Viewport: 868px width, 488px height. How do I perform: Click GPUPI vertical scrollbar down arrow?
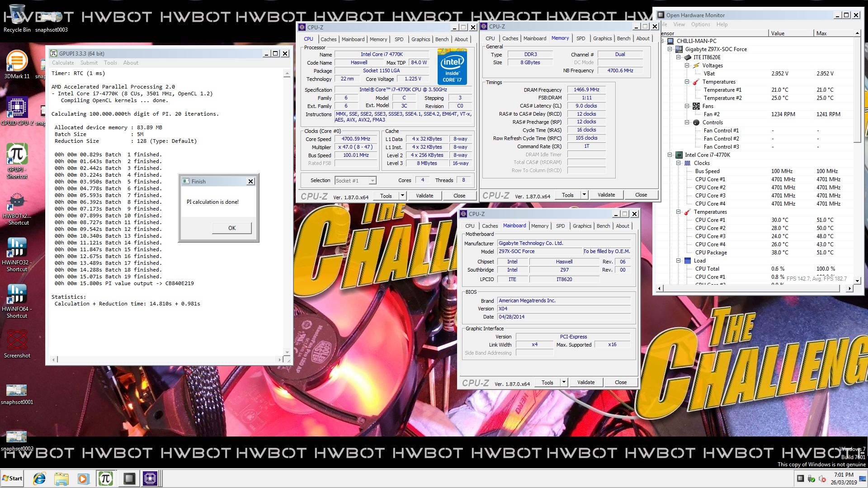(x=287, y=352)
